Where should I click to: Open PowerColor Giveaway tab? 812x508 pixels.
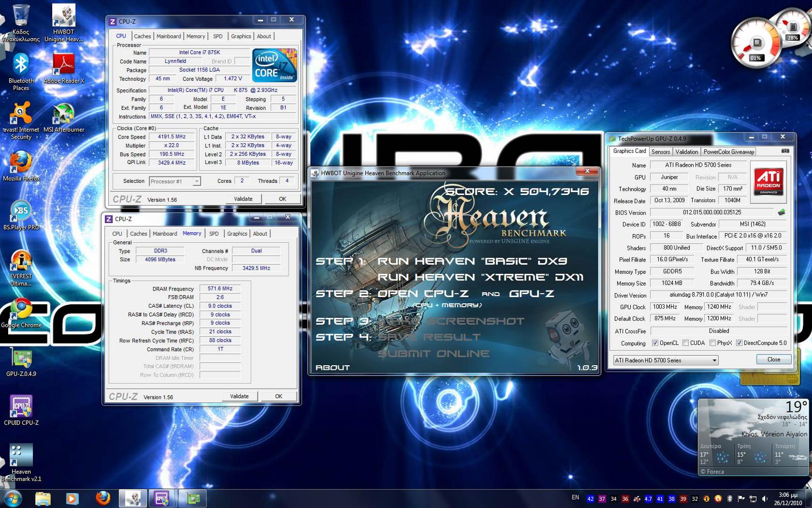tap(729, 152)
